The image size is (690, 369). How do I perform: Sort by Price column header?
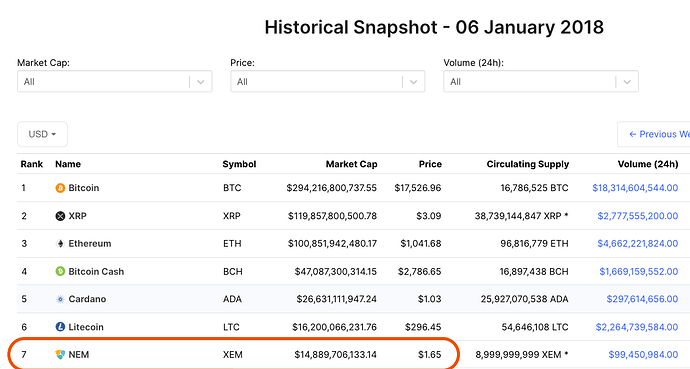[x=430, y=164]
